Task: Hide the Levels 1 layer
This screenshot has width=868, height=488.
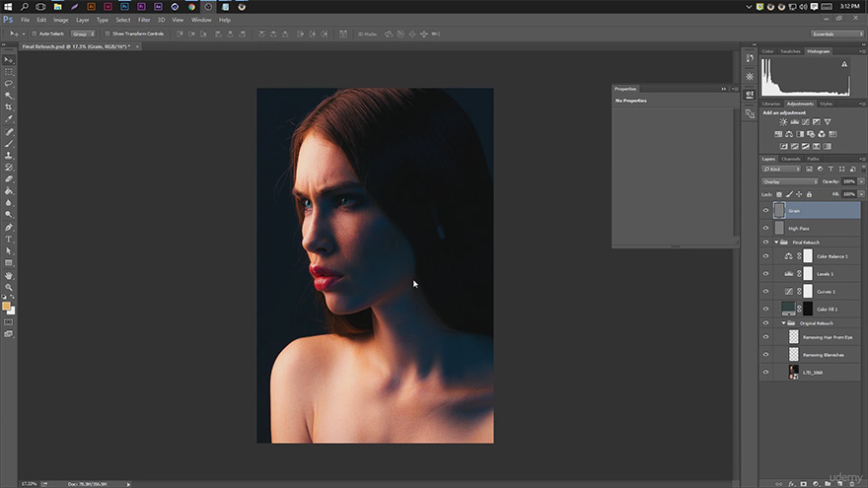Action: pyautogui.click(x=765, y=274)
